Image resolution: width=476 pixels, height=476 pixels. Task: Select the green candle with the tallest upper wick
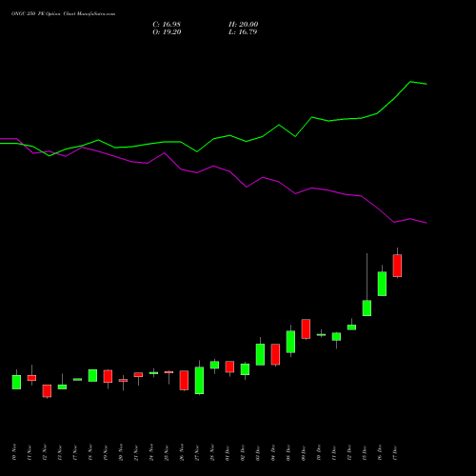pyautogui.click(x=367, y=307)
